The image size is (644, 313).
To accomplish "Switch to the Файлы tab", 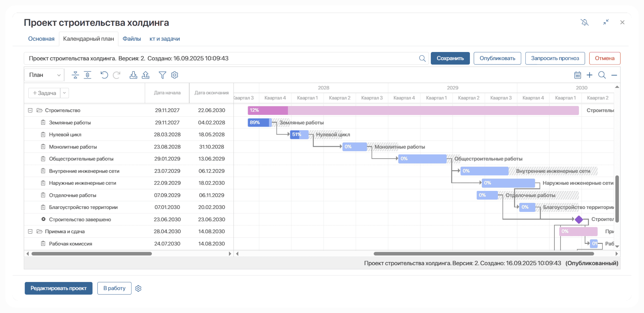I will [132, 39].
